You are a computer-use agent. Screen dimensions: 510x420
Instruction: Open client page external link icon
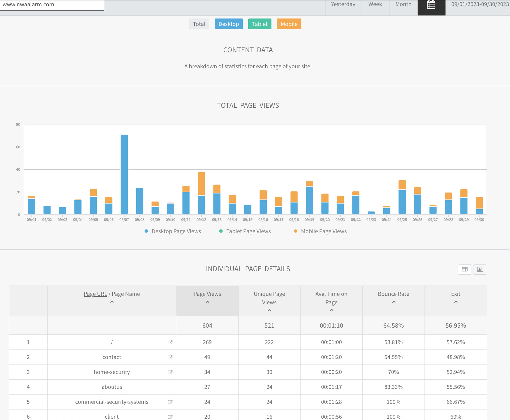(170, 417)
